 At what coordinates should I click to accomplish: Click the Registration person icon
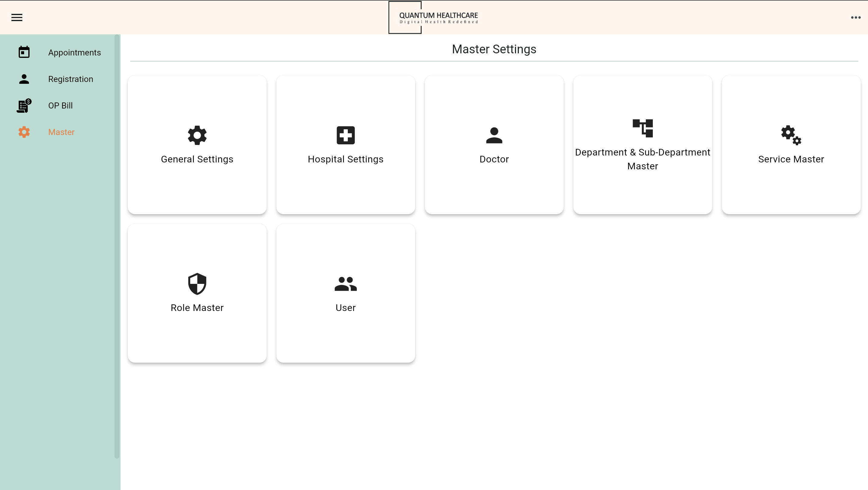(24, 79)
